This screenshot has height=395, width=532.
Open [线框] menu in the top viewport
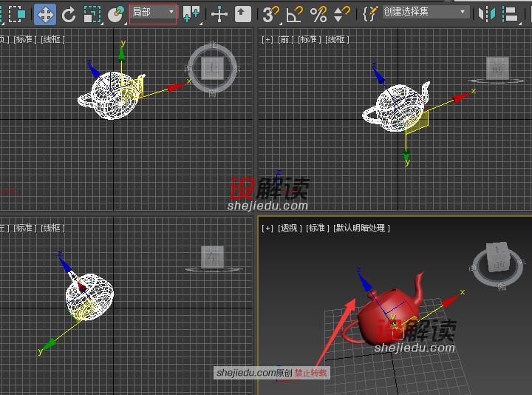click(52, 39)
